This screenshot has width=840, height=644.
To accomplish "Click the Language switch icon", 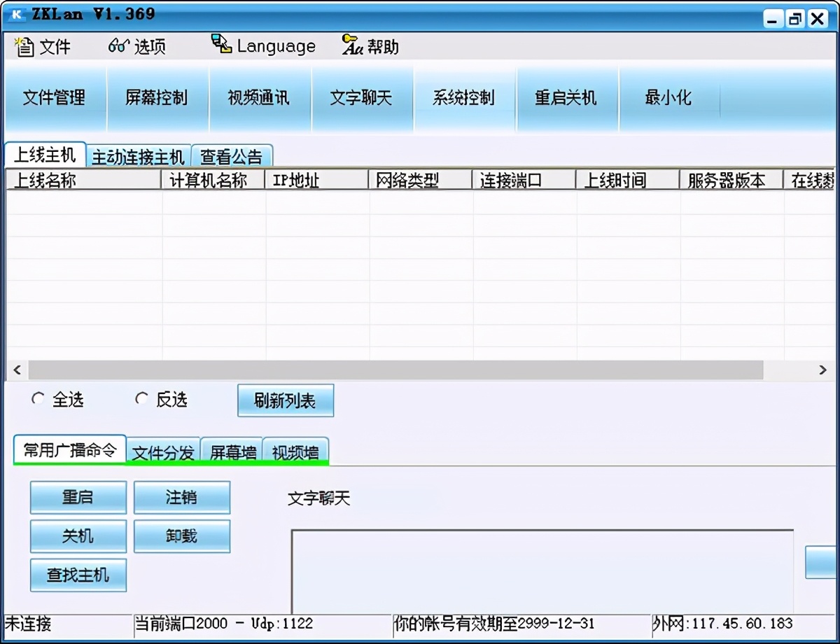I will coord(220,44).
